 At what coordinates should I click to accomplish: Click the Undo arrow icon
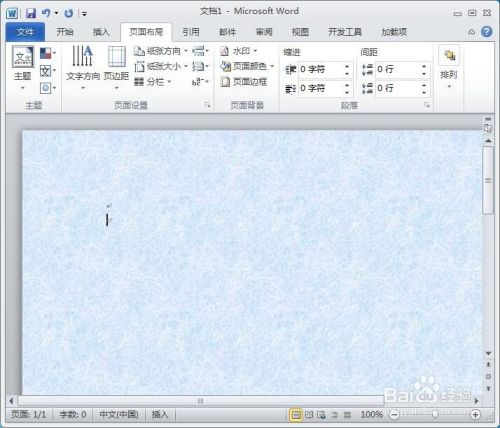[46, 13]
